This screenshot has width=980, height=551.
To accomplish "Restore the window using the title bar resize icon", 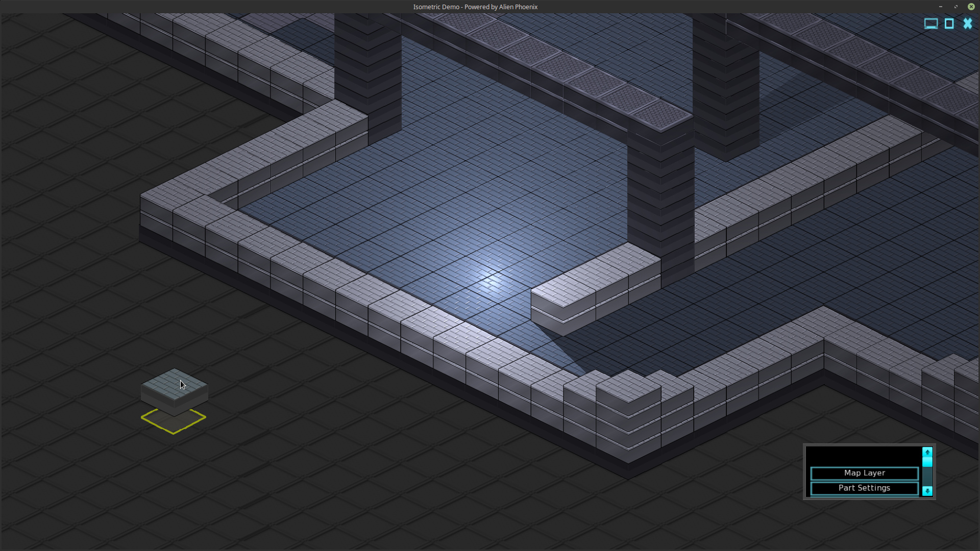I will click(955, 7).
